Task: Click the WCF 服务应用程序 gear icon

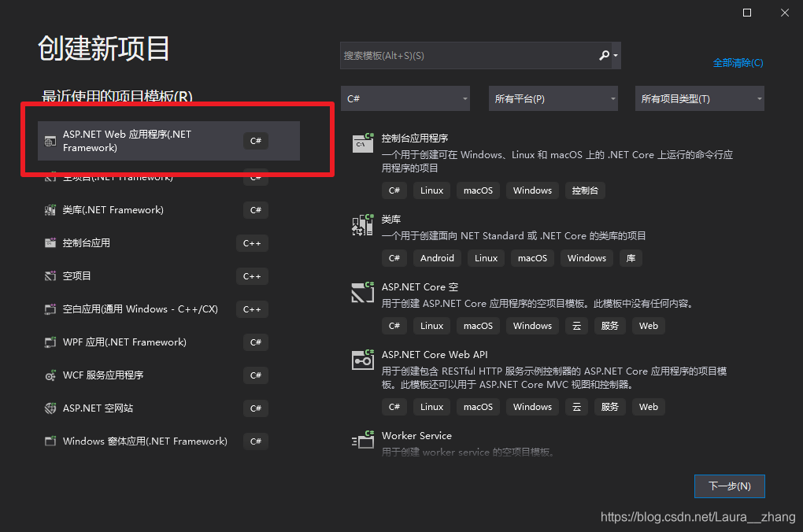Action: [50, 375]
